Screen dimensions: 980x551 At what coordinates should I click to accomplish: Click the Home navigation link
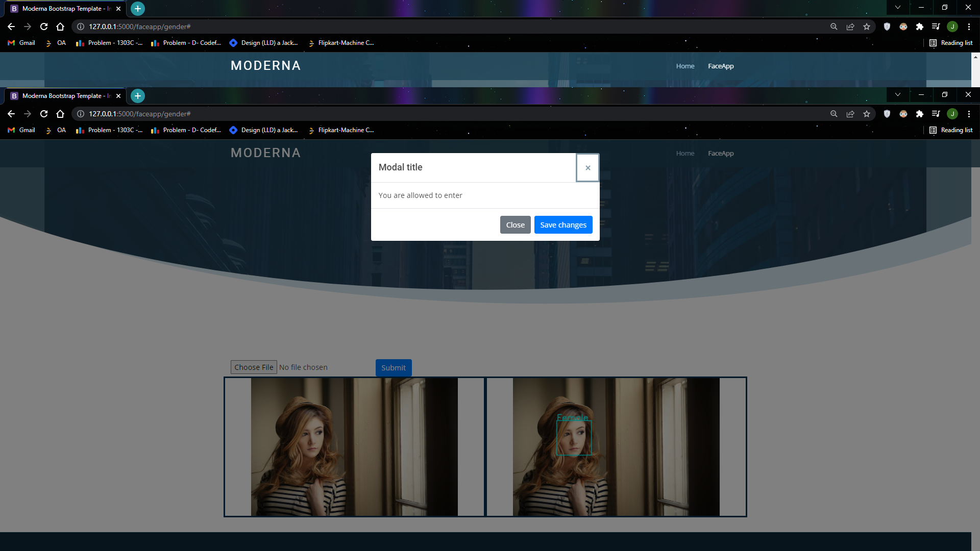coord(685,153)
